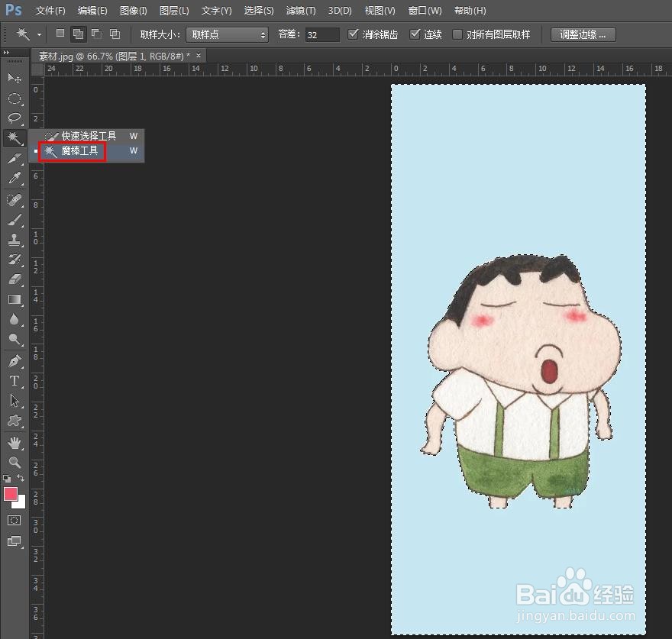The width and height of the screenshot is (672, 639).
Task: Open the tool preset picker arrow
Action: coord(39,34)
